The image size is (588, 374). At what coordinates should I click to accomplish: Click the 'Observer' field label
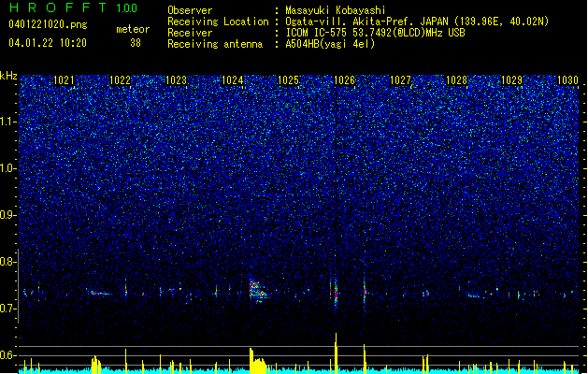click(x=190, y=10)
